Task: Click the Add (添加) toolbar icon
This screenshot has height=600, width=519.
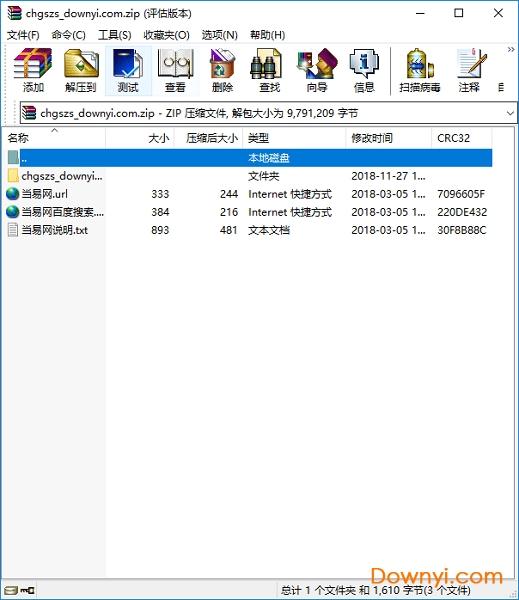Action: point(33,70)
